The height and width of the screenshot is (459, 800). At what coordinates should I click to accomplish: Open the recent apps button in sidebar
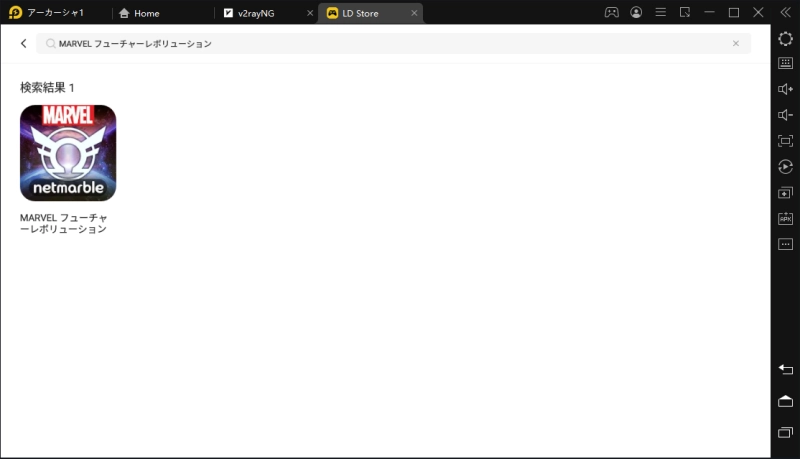click(x=785, y=432)
